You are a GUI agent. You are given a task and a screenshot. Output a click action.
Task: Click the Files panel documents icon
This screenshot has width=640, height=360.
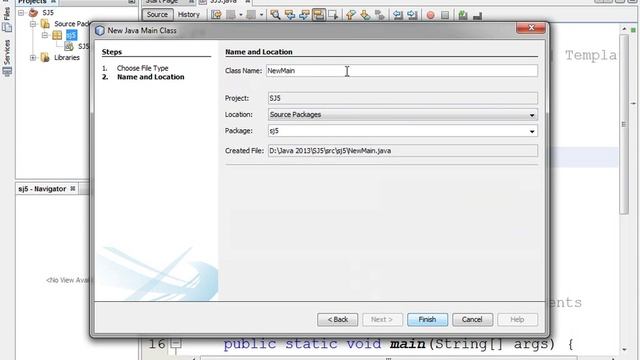pos(7,27)
